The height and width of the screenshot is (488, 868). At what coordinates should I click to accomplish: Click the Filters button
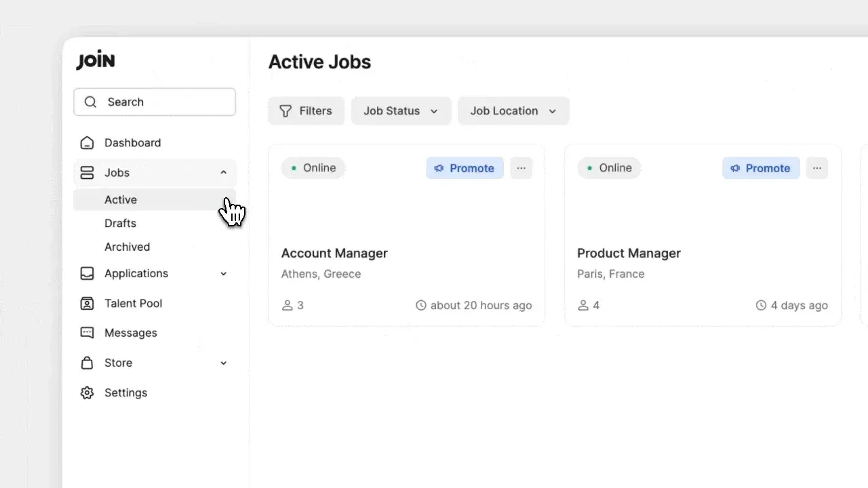[x=306, y=111]
